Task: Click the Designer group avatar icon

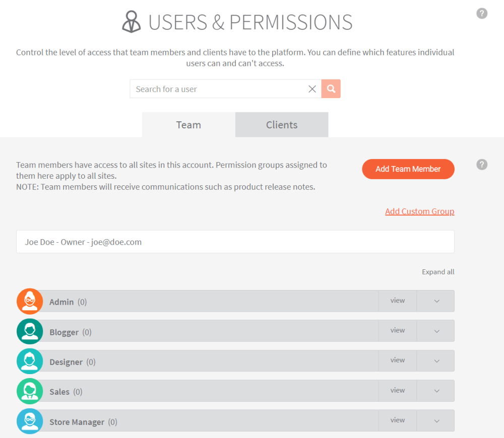Action: (x=30, y=361)
